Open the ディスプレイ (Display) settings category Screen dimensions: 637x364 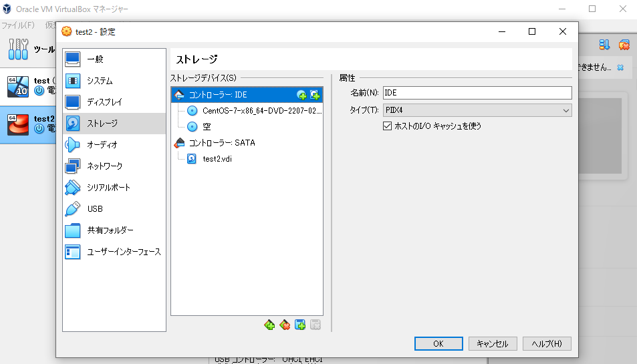(114, 102)
